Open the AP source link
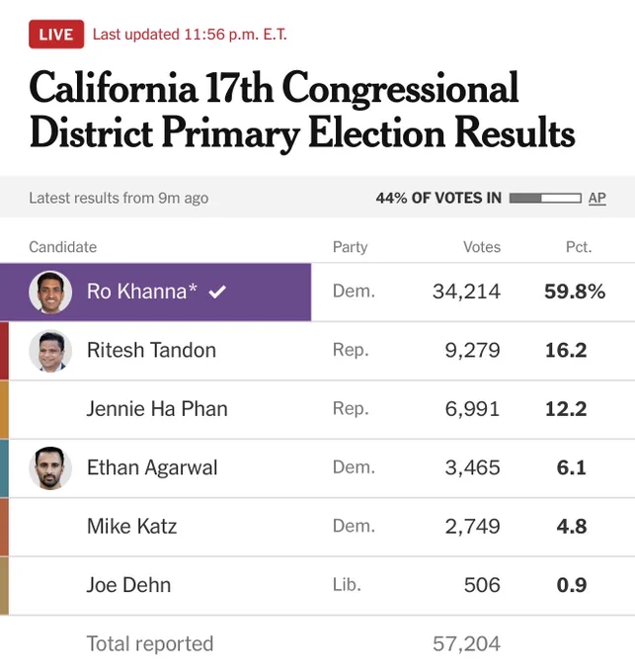The height and width of the screenshot is (672, 635). [x=596, y=198]
